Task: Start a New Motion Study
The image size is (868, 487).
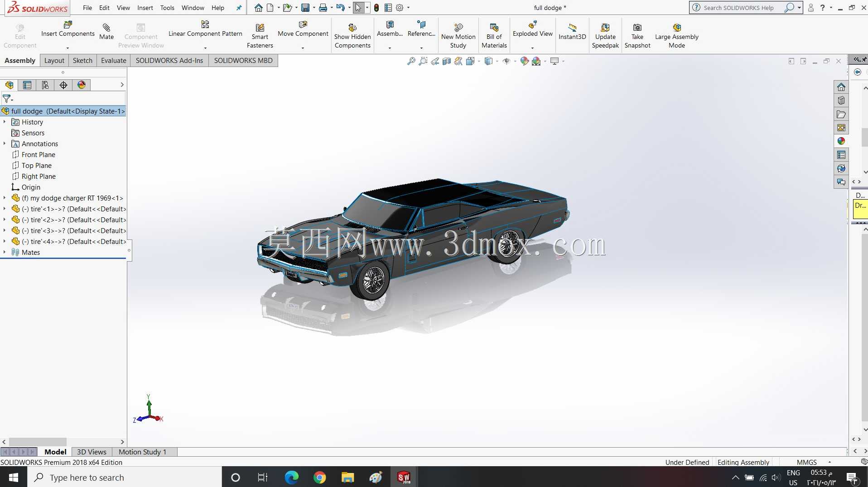Action: pos(458,36)
